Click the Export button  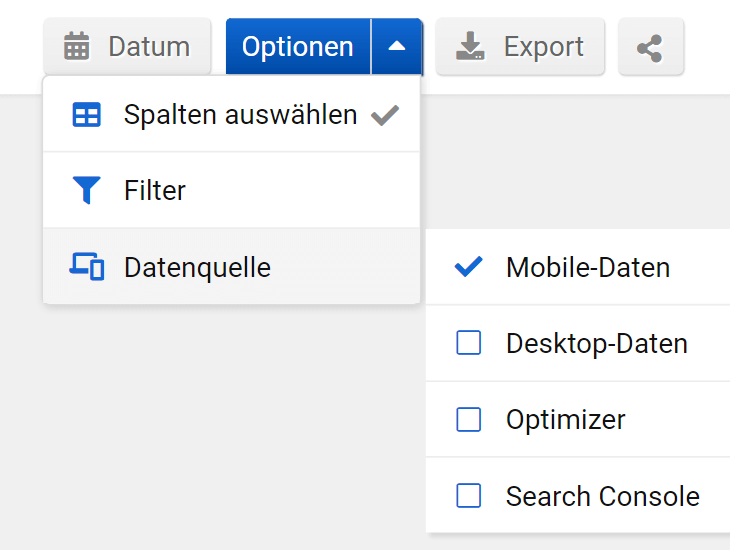tap(520, 47)
